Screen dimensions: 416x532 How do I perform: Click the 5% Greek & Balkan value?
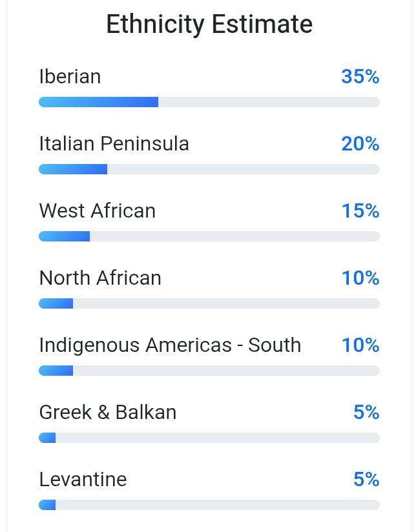click(366, 413)
